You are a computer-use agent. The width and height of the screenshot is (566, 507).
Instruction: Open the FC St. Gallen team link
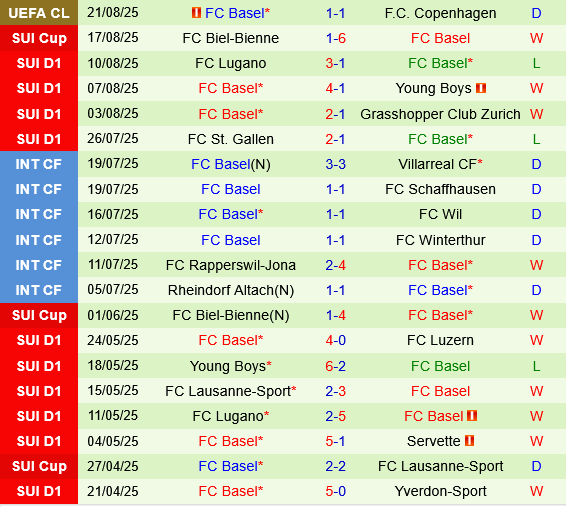[x=231, y=139]
